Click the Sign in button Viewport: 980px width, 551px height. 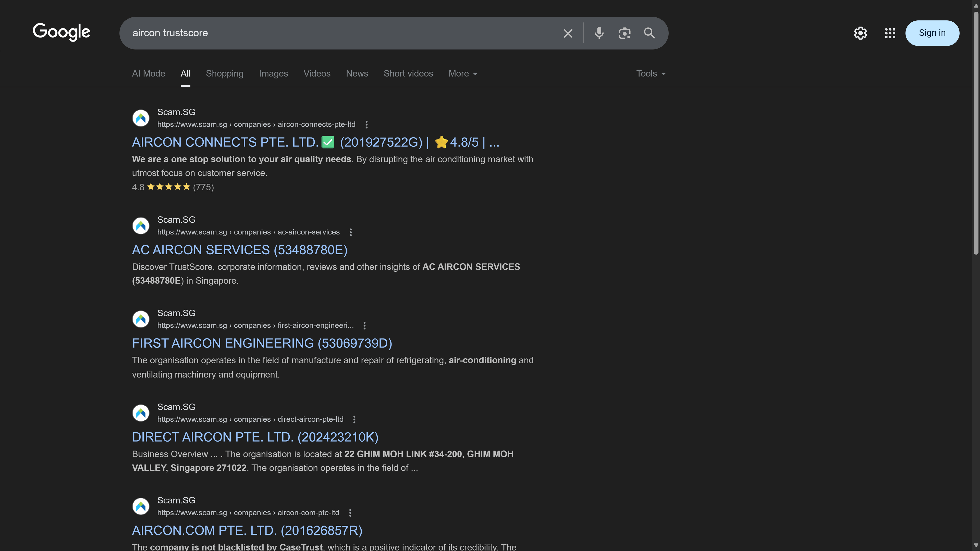pyautogui.click(x=932, y=33)
